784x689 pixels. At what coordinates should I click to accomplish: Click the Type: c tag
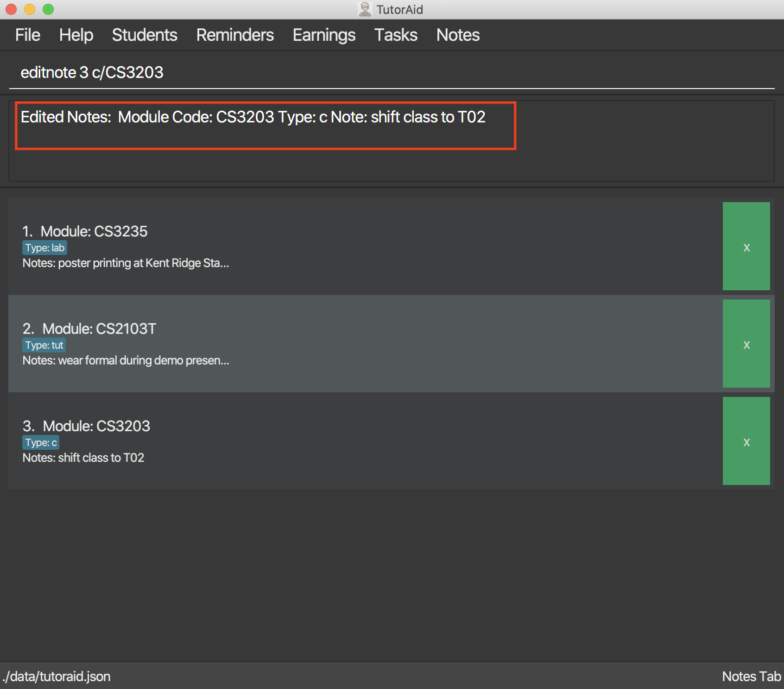point(41,442)
